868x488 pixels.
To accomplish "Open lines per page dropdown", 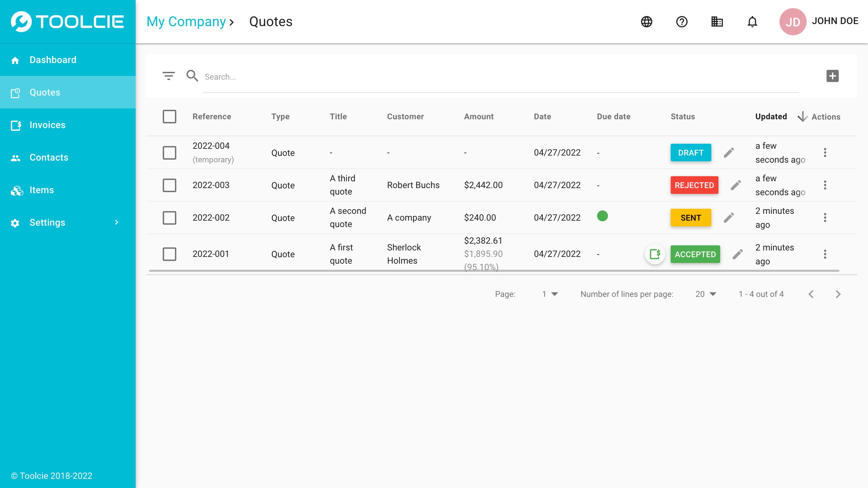I will coord(706,294).
